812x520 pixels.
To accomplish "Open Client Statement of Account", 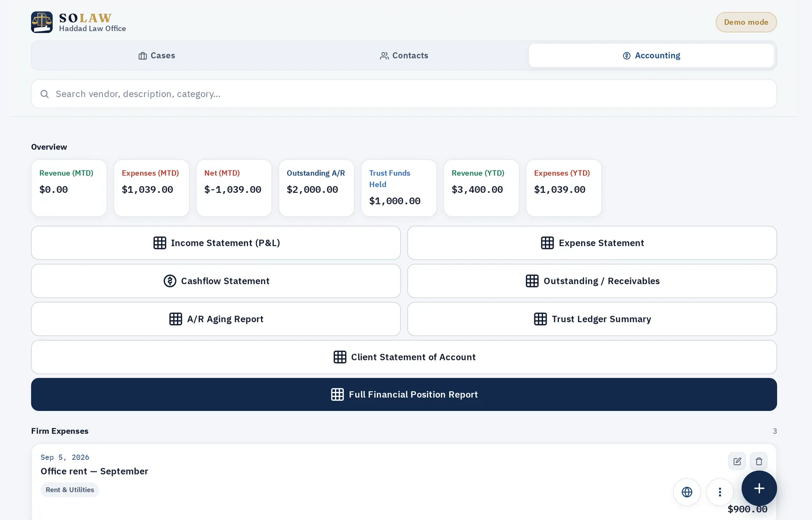I will pyautogui.click(x=404, y=357).
